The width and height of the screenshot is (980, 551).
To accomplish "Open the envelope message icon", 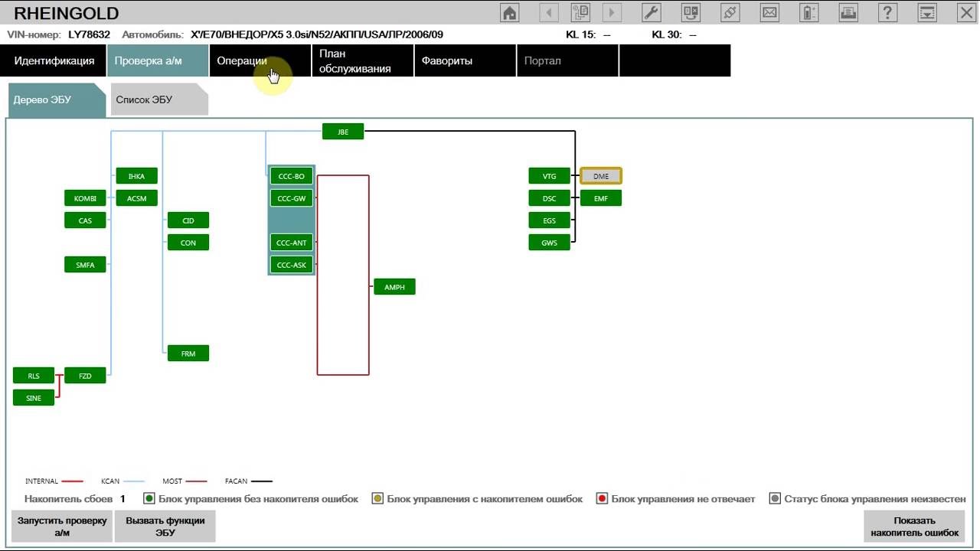I will click(769, 12).
